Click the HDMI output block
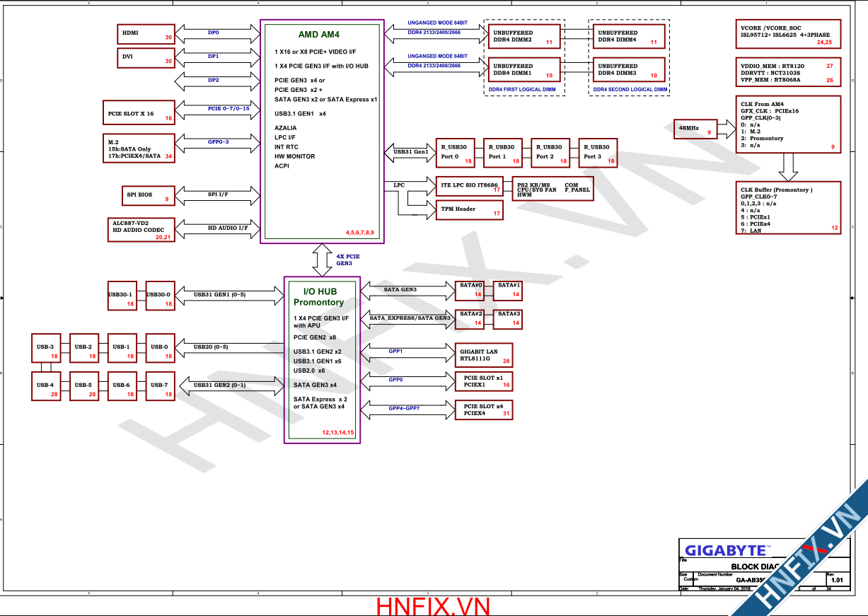Image resolution: width=868 pixels, height=616 pixels. 146,34
